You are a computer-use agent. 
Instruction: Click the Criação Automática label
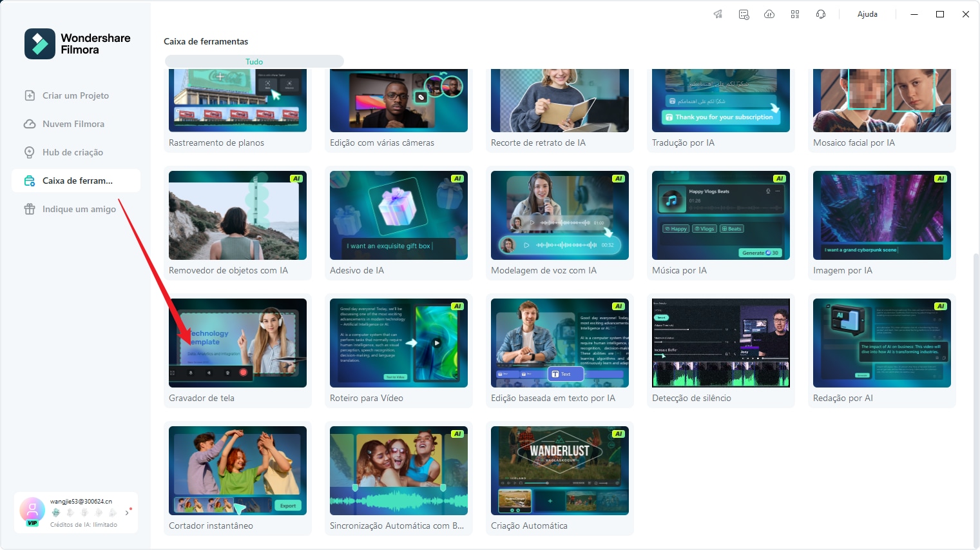pyautogui.click(x=529, y=525)
